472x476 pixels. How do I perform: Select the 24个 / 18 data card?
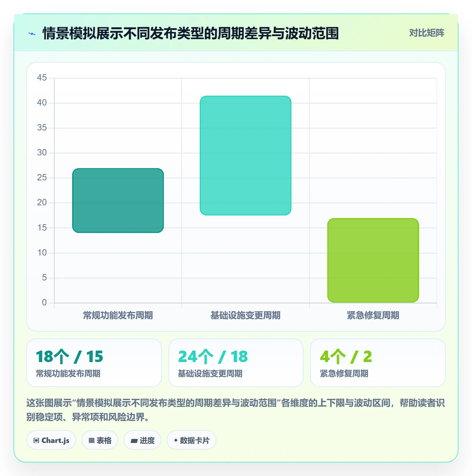(x=236, y=363)
